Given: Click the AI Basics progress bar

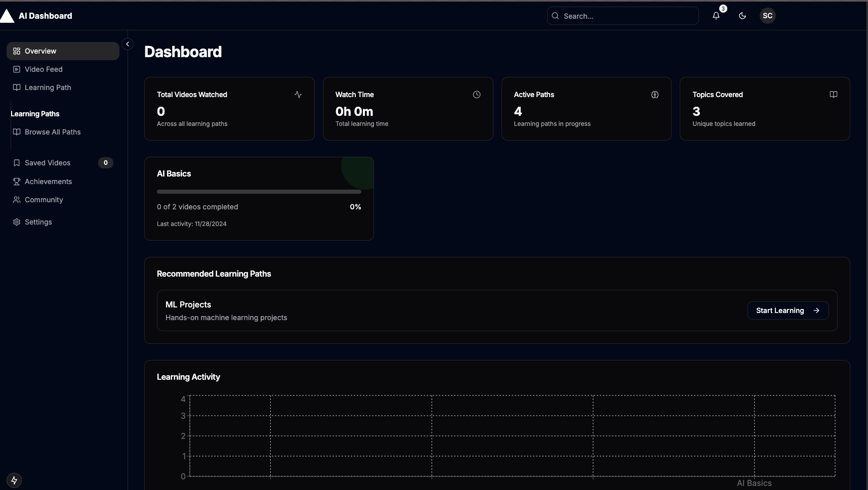Looking at the screenshot, I should pyautogui.click(x=259, y=192).
